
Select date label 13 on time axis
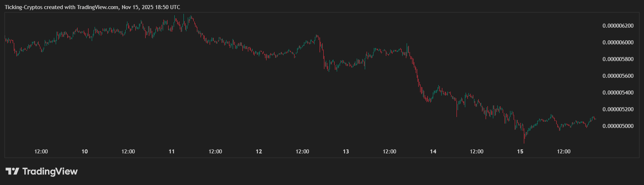pos(346,152)
